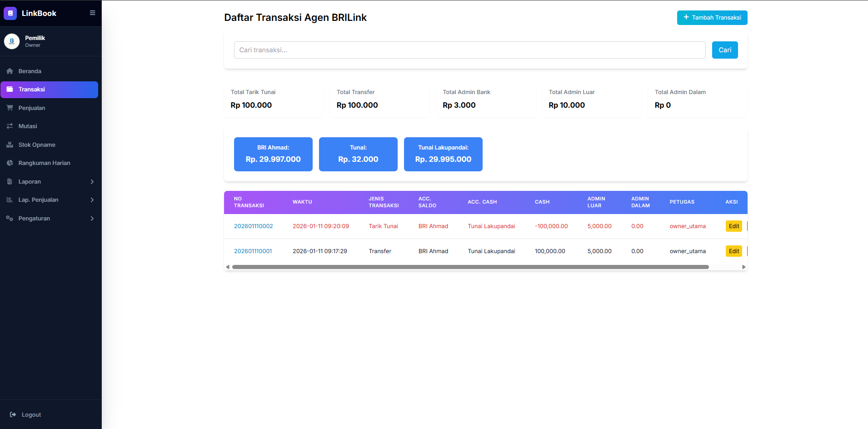Click the Penjualan shopping cart icon
868x429 pixels.
10,108
